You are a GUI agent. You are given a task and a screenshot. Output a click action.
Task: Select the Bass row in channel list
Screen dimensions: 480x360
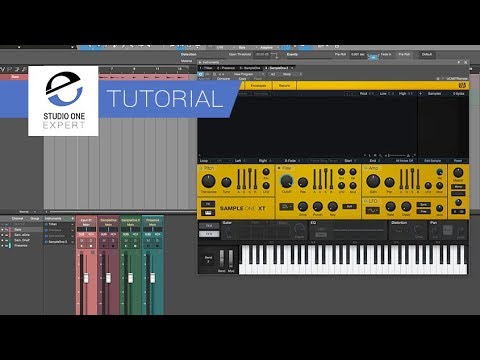coord(22,230)
